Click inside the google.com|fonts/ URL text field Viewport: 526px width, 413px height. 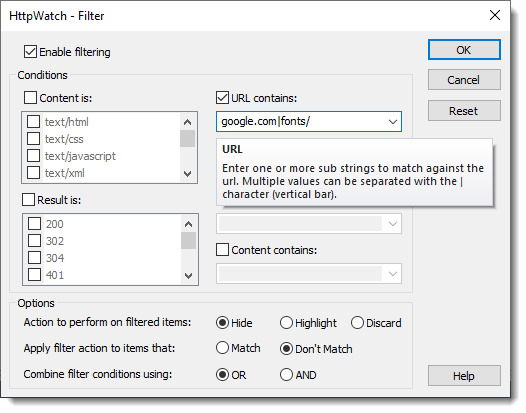[x=301, y=121]
